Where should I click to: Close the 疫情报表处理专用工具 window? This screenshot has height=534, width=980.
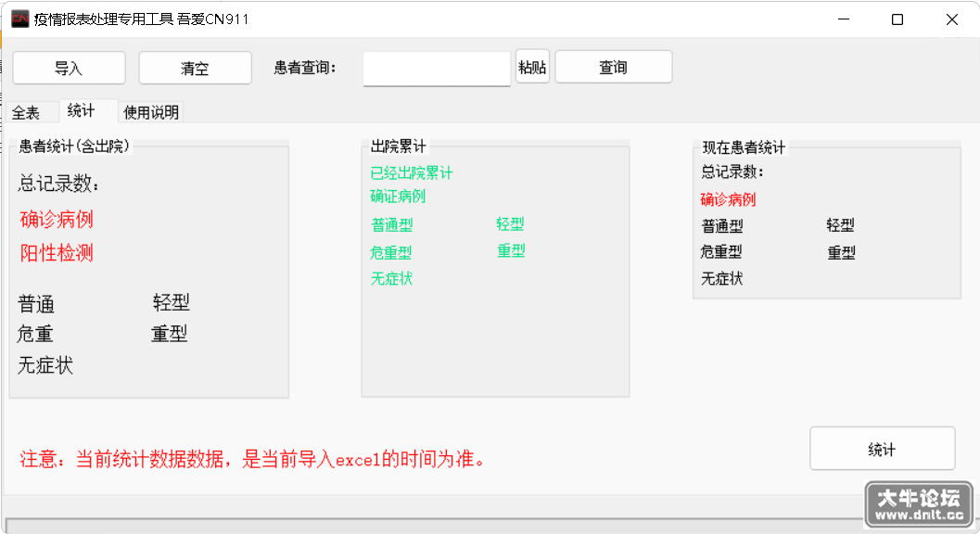(x=952, y=19)
